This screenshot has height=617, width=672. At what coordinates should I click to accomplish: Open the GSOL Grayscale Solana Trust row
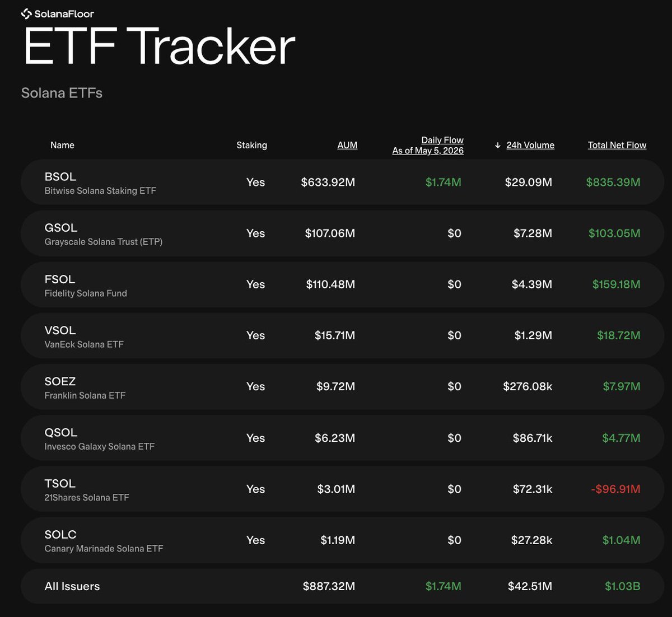click(x=342, y=233)
